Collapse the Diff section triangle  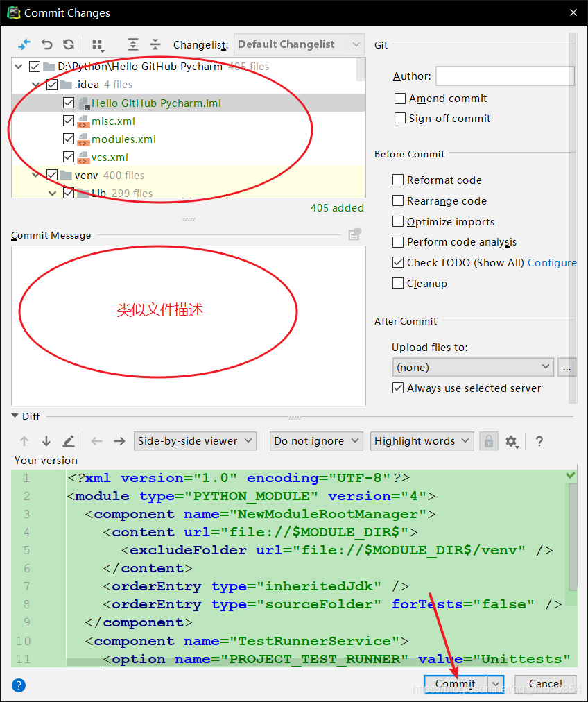(x=15, y=416)
